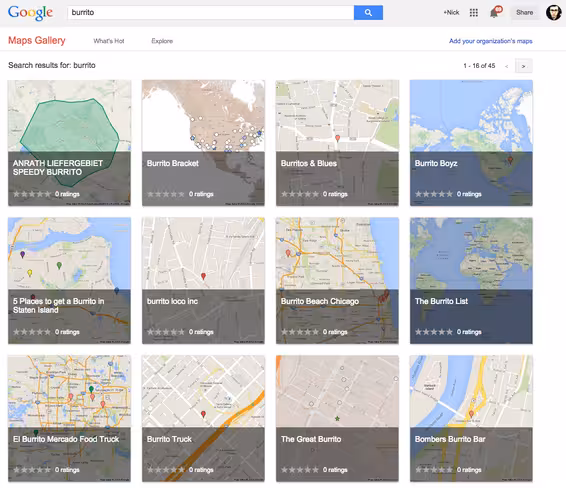This screenshot has width=566, height=488.
Task: Click star rating on Bombers Burrito Bar card
Action: coord(434,470)
